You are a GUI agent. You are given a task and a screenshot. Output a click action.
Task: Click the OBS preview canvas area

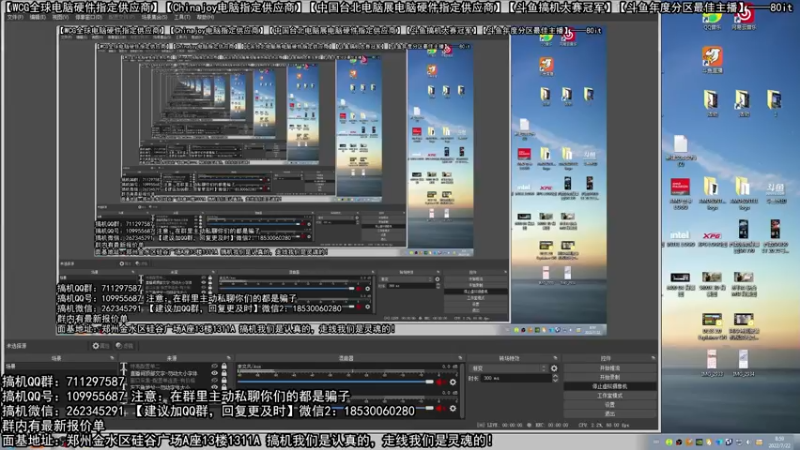(332, 181)
